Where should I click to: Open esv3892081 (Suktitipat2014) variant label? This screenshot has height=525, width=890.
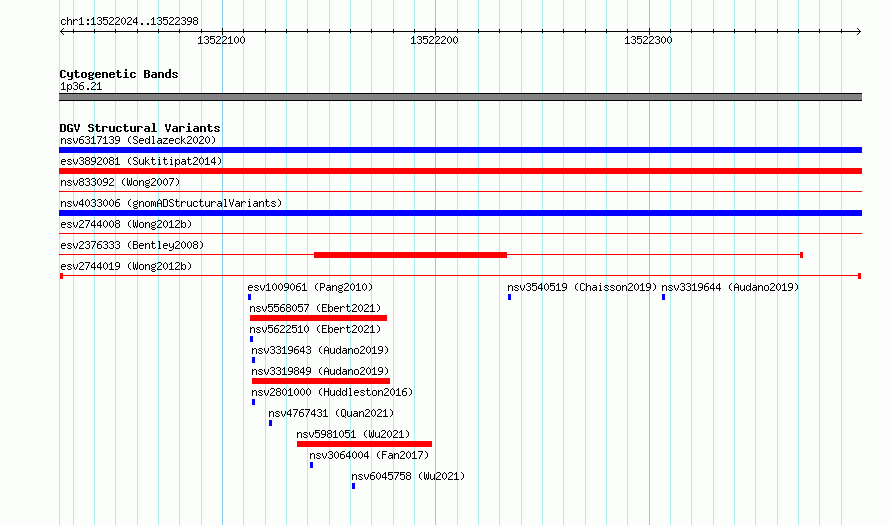[141, 161]
